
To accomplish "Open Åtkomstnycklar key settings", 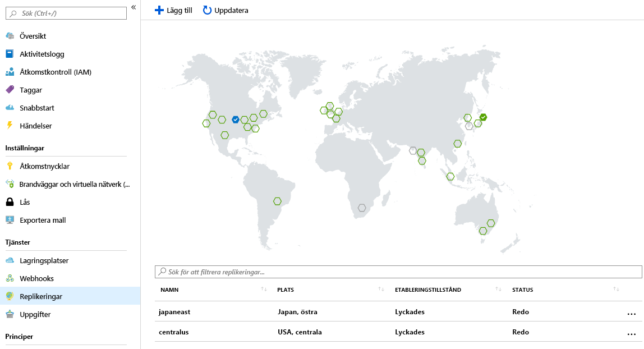I will pyautogui.click(x=44, y=166).
